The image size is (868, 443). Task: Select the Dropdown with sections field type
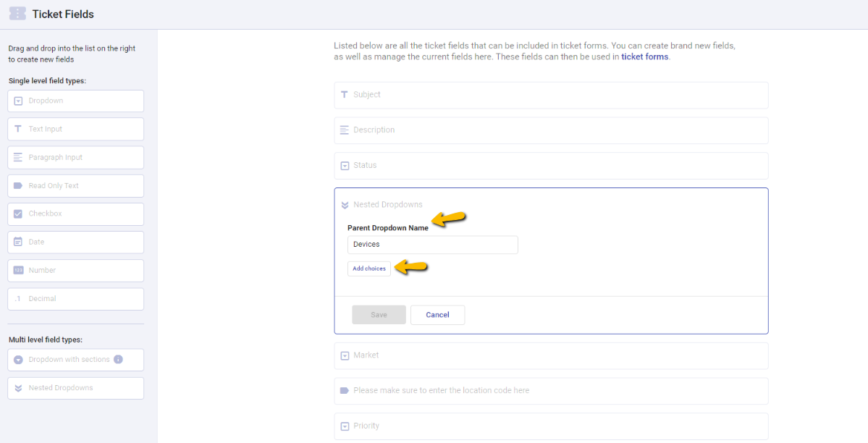[x=76, y=360]
